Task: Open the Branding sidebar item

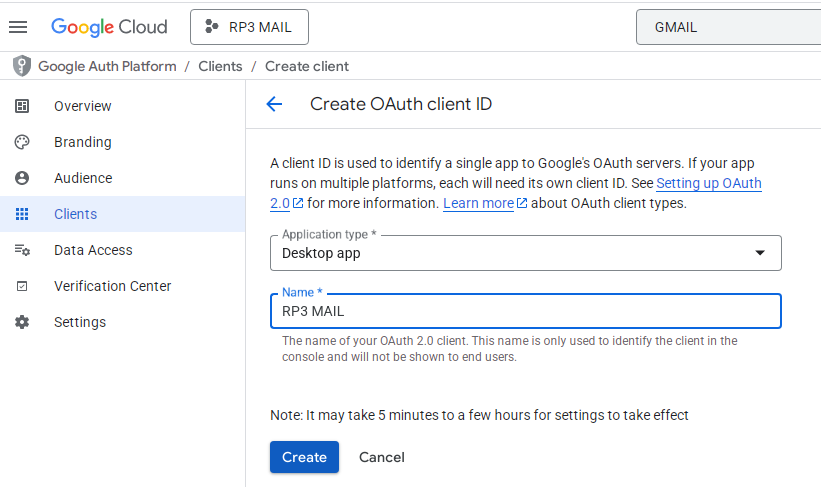Action: [x=82, y=142]
